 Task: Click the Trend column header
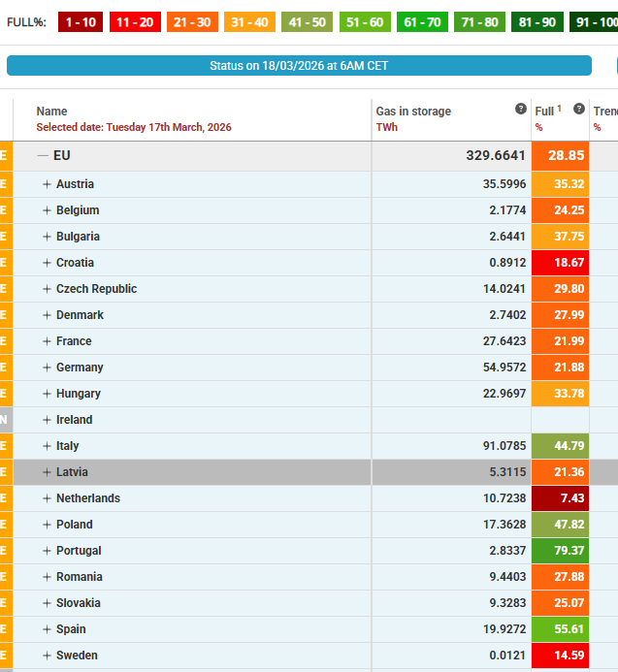click(x=605, y=112)
